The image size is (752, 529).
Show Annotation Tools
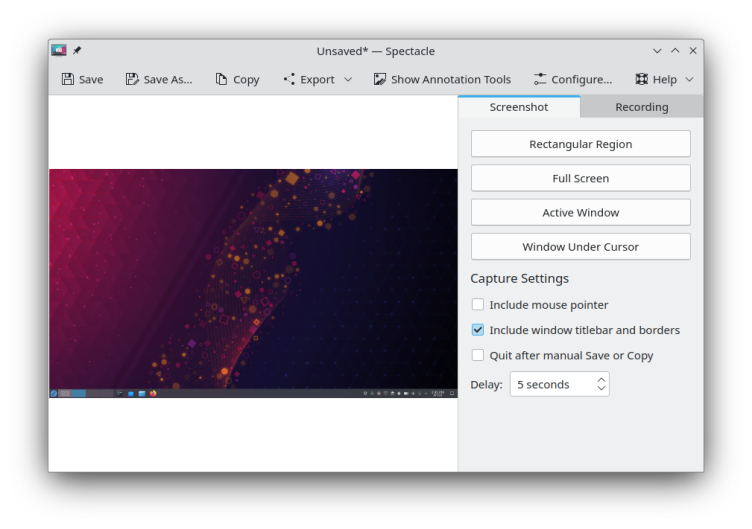tap(442, 79)
